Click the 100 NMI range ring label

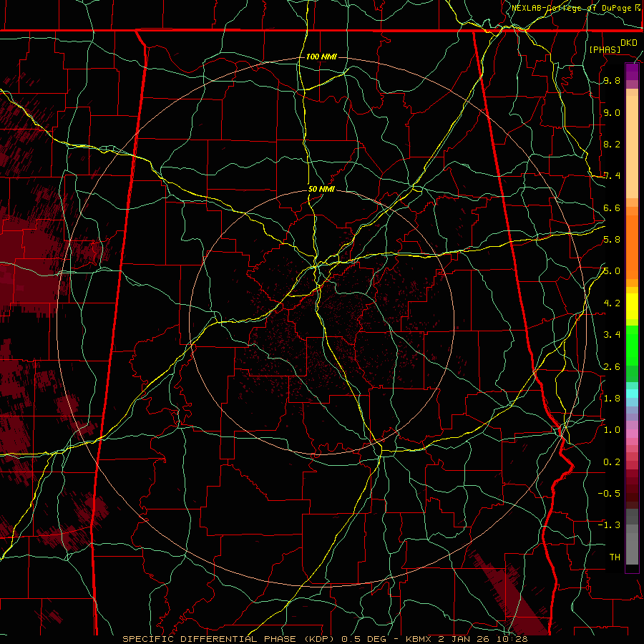click(x=321, y=57)
